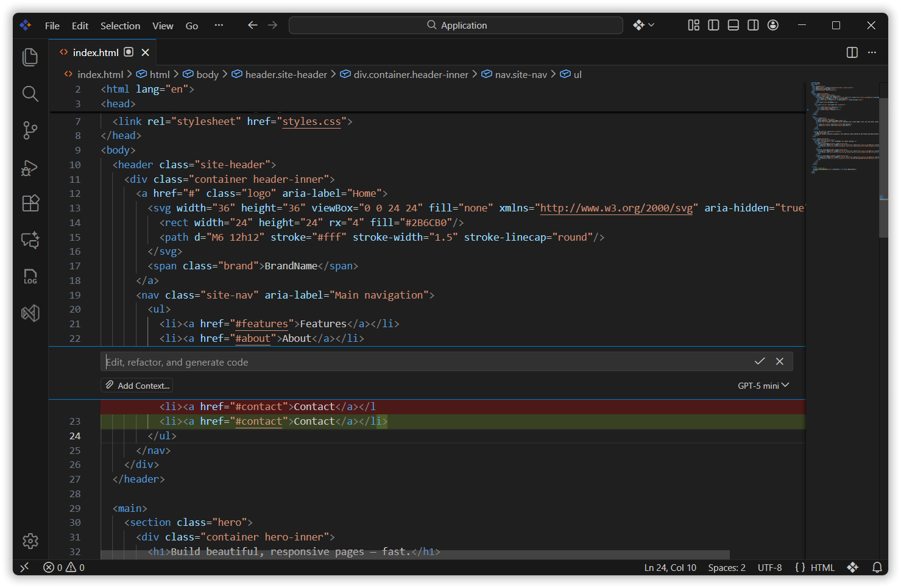
Task: Accept the inline edit with the checkmark
Action: click(x=760, y=361)
